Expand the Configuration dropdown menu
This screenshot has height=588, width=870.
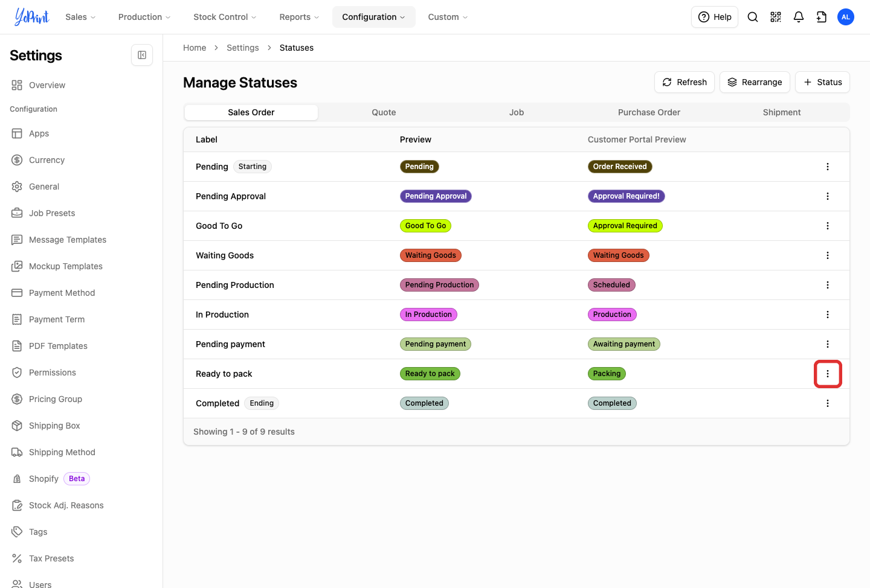[373, 17]
